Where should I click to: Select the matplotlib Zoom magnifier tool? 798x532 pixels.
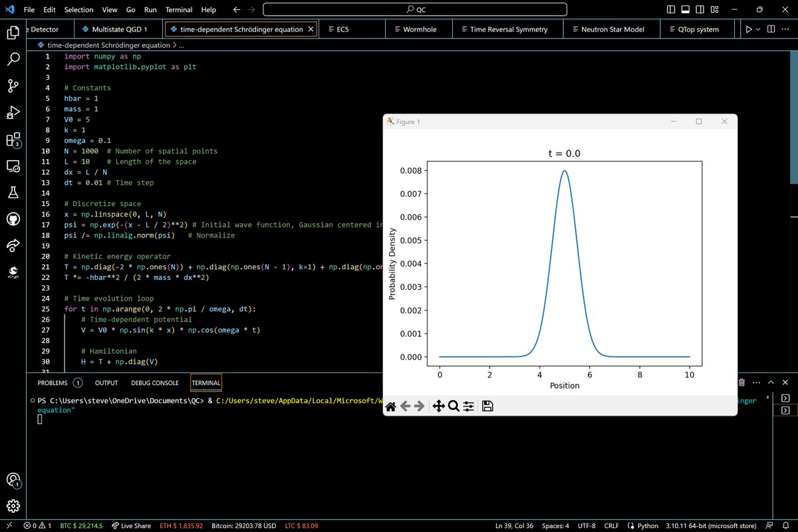[x=454, y=406]
